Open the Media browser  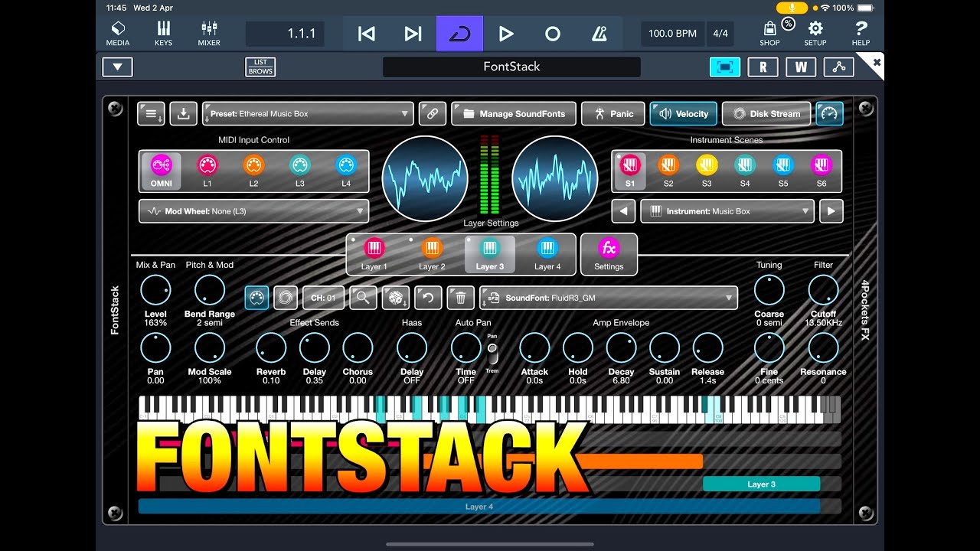pyautogui.click(x=118, y=34)
